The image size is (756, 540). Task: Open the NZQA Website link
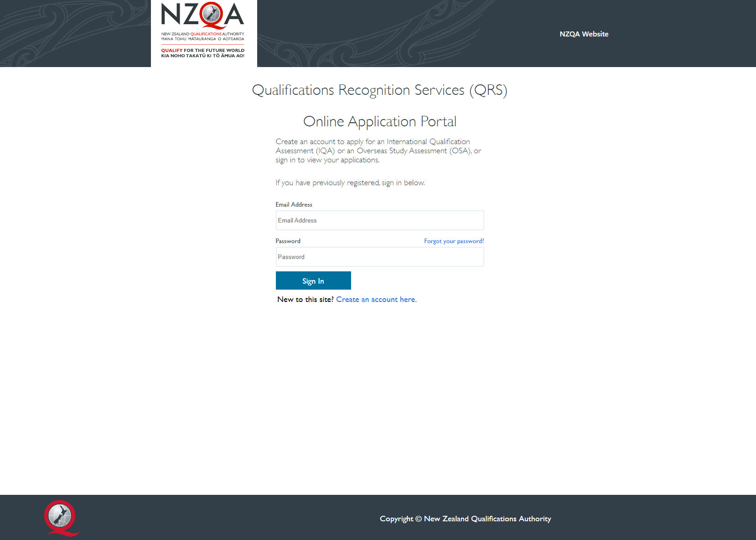click(584, 34)
